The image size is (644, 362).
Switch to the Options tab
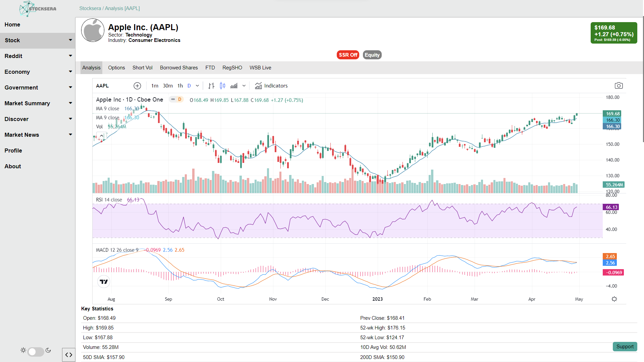pos(116,68)
